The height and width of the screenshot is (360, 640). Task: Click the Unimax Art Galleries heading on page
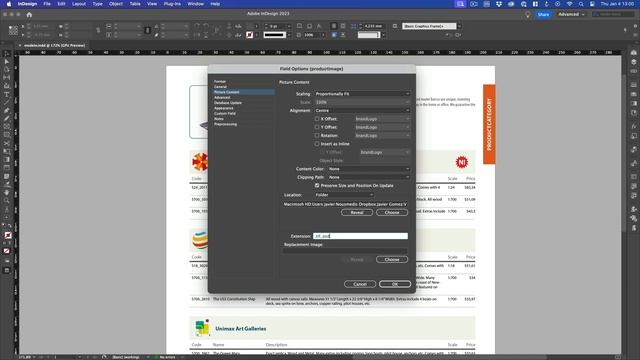(241, 329)
